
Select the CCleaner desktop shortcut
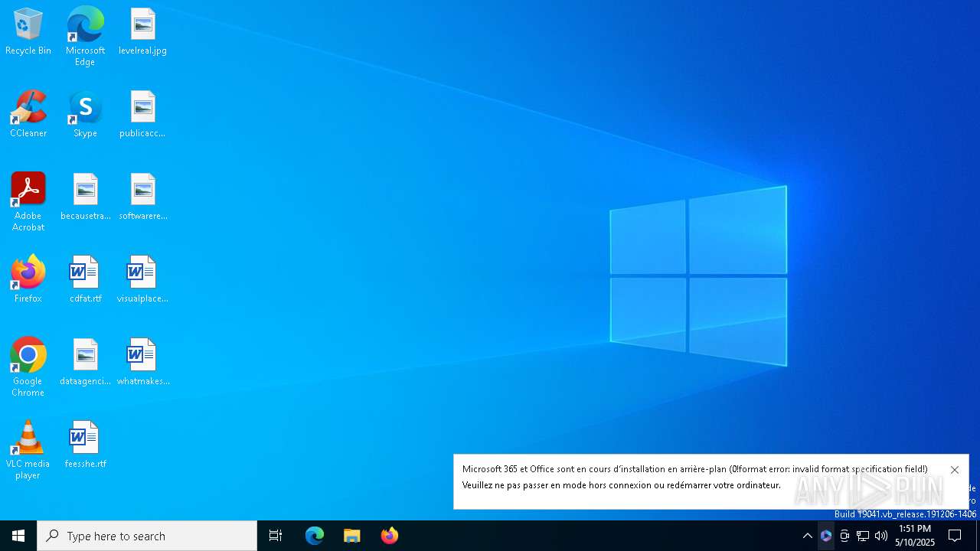pyautogui.click(x=28, y=115)
